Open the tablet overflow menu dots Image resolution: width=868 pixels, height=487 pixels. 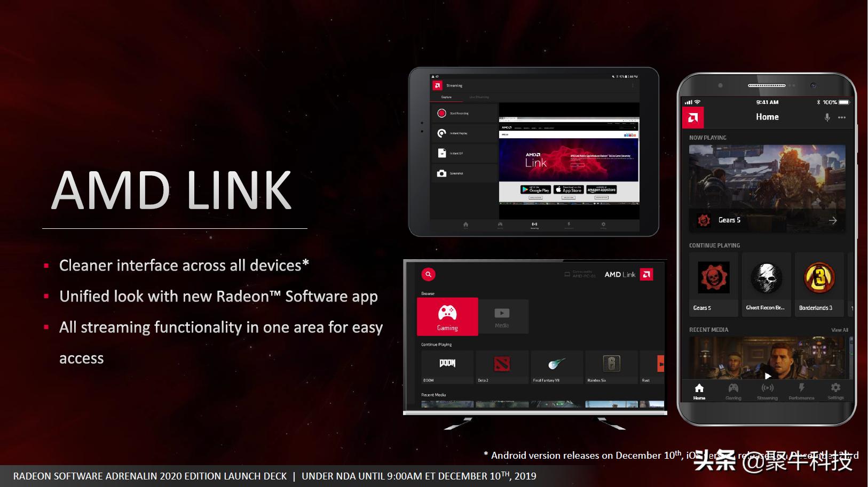[x=633, y=85]
